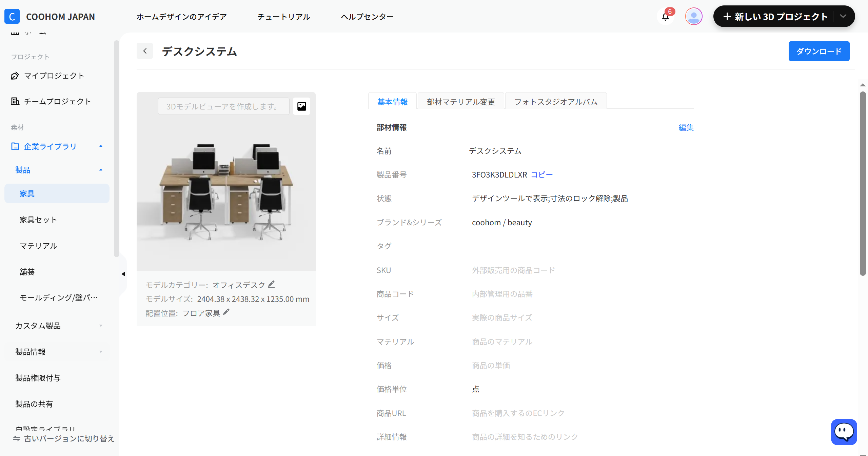Collapse the 企業ライブラリ section arrow

tap(101, 146)
